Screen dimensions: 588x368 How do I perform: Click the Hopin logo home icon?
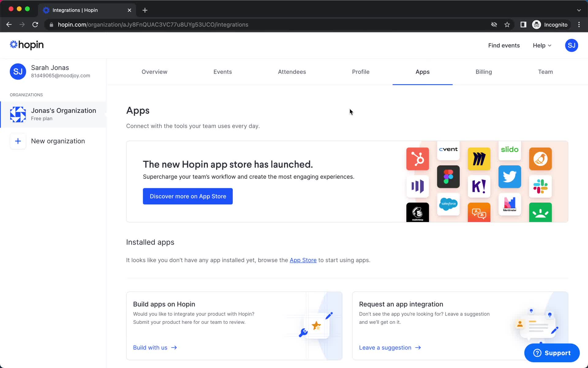pos(26,44)
